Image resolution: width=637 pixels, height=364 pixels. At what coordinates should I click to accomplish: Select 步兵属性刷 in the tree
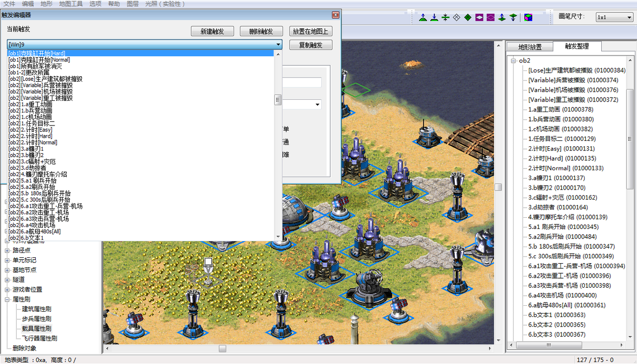tap(36, 319)
